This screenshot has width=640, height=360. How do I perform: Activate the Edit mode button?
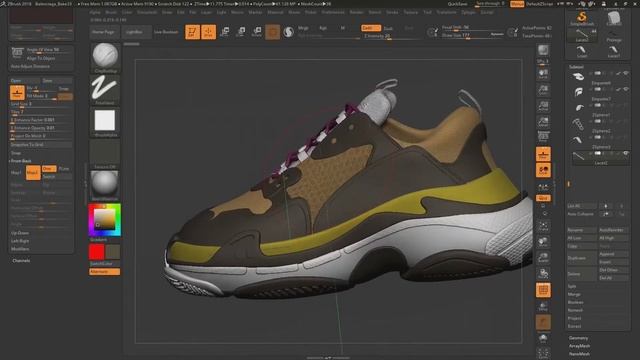point(192,32)
